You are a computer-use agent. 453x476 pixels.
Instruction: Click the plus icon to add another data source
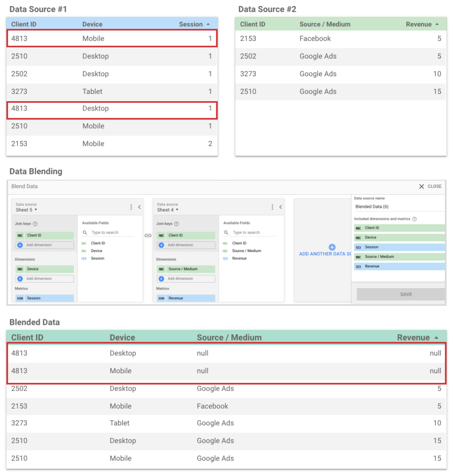pos(332,247)
